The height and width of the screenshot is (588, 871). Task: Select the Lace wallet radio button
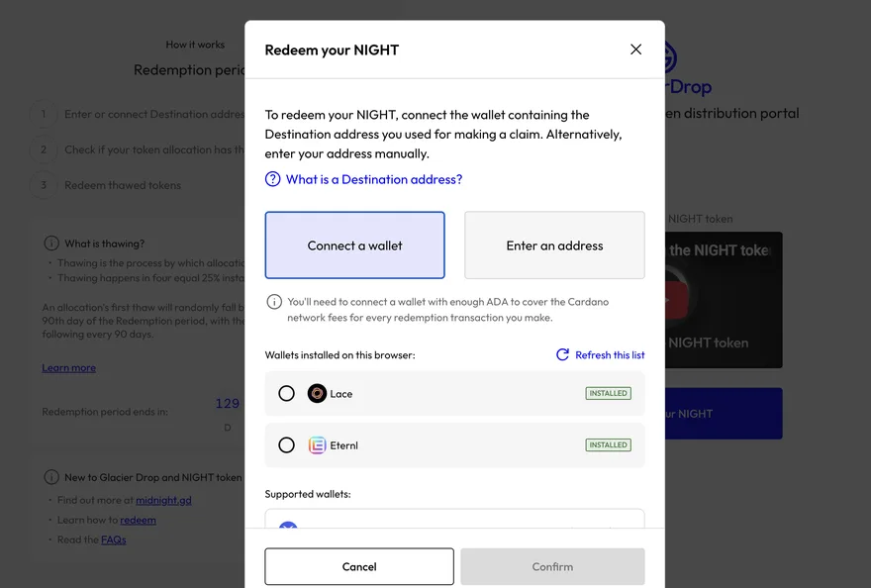coord(287,393)
